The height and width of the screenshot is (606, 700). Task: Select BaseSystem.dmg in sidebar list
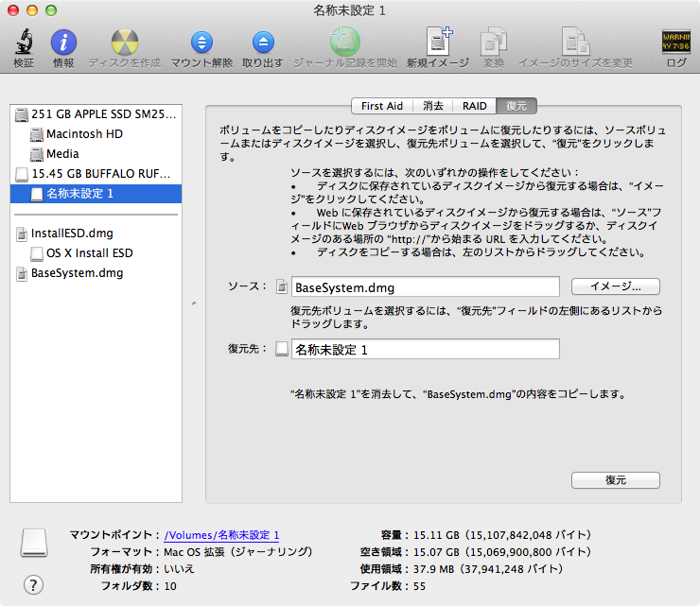96,273
